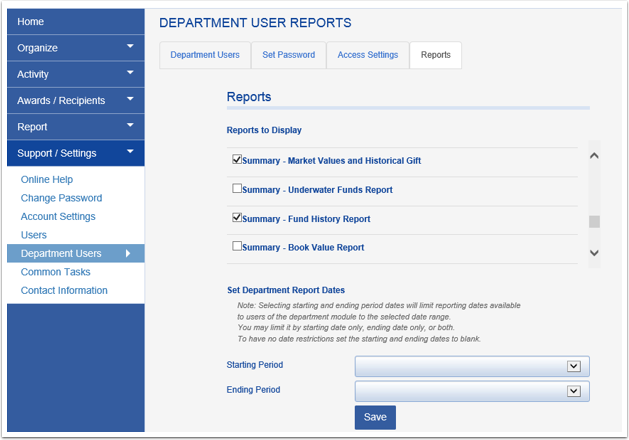This screenshot has width=629, height=440.
Task: Expand the Organize menu arrow
Action: pyautogui.click(x=130, y=47)
